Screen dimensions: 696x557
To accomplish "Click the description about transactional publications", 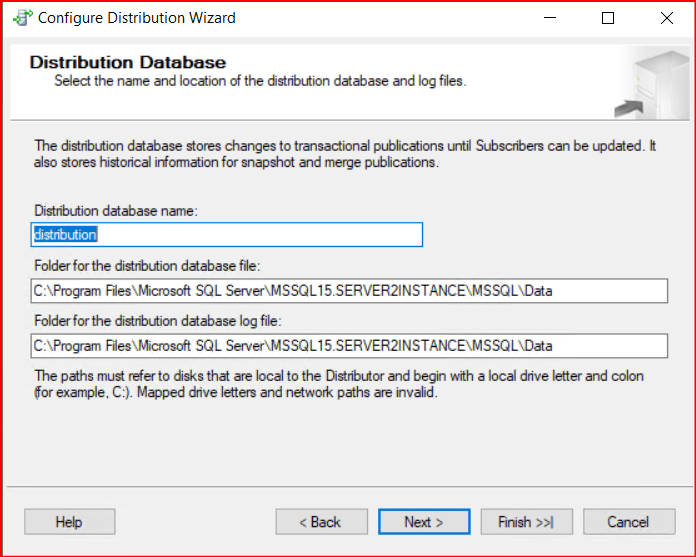I will tap(344, 154).
